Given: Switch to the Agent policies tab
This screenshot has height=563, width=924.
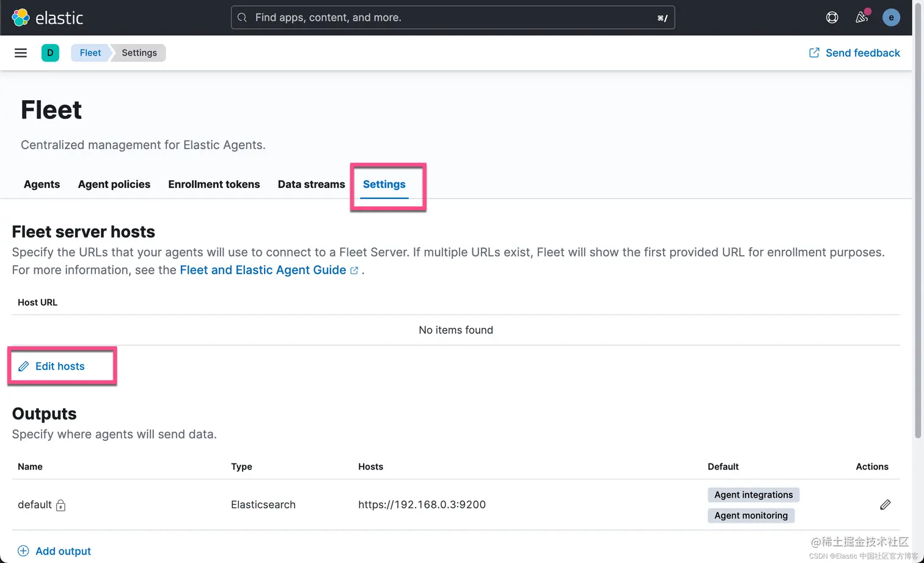Looking at the screenshot, I should pos(114,184).
